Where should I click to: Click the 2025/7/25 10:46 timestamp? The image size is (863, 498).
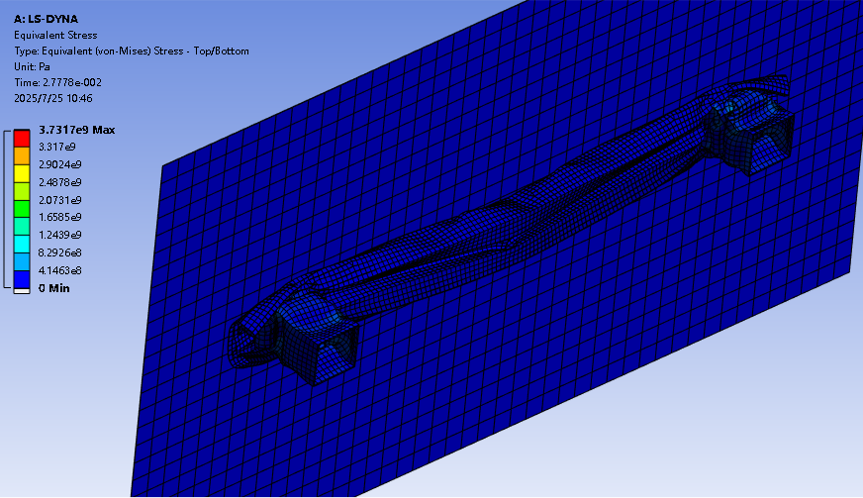pyautogui.click(x=53, y=98)
